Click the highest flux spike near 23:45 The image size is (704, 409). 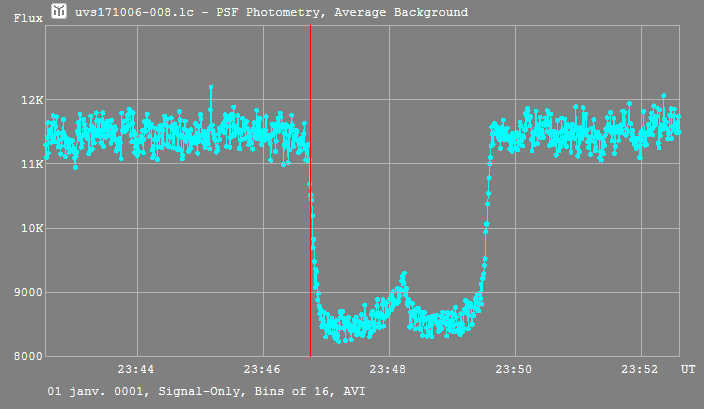(x=211, y=87)
